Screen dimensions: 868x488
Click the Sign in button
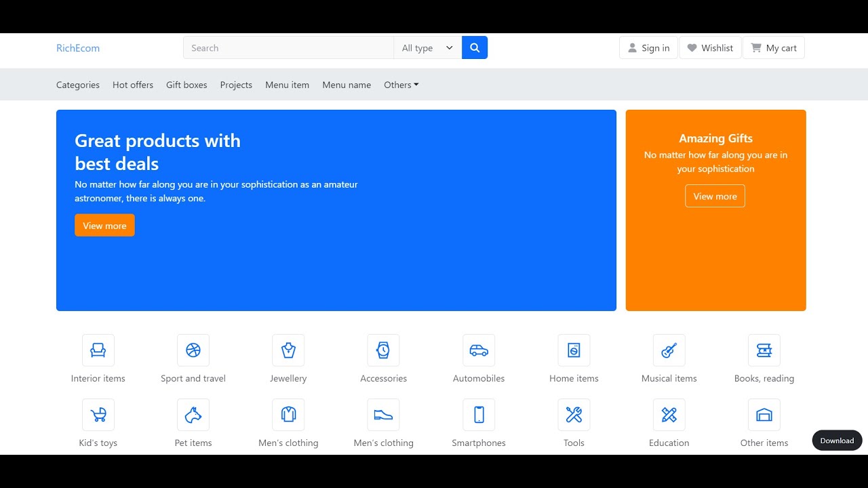648,48
